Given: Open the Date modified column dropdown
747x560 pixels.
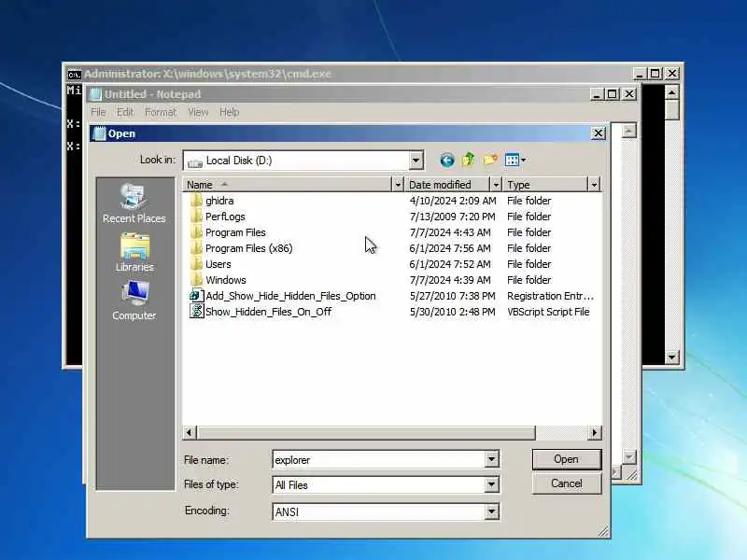Looking at the screenshot, I should (x=496, y=185).
